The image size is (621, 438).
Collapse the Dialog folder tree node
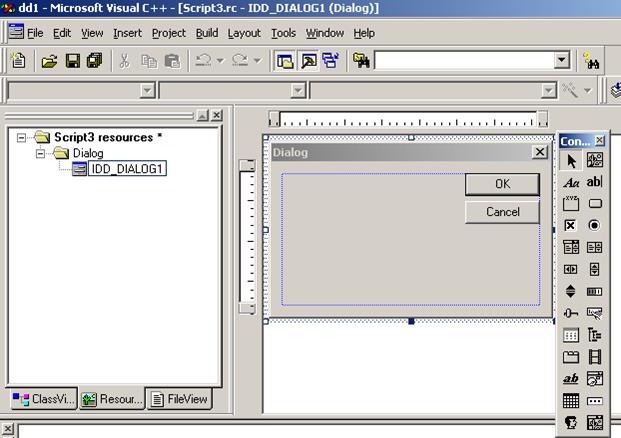pos(40,153)
